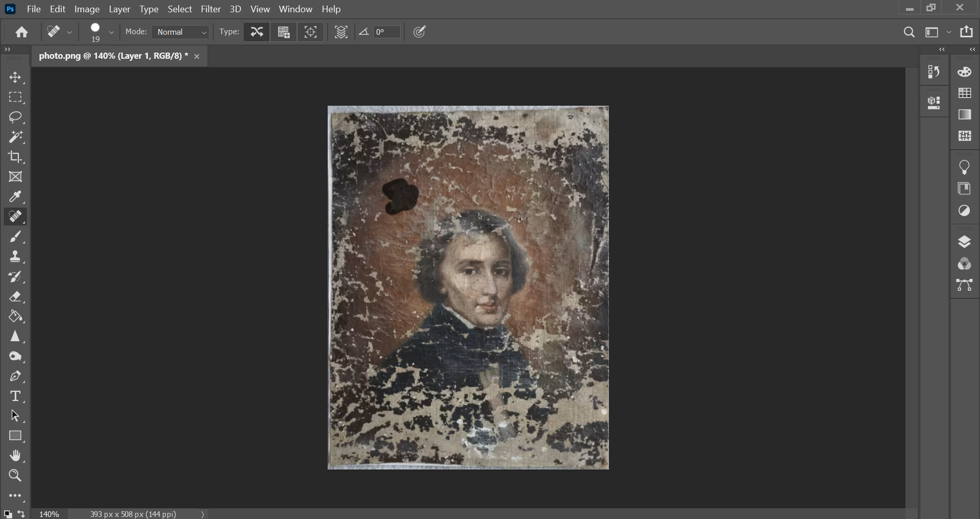This screenshot has width=980, height=519.
Task: Select the Rectangle shape tool
Action: pyautogui.click(x=15, y=436)
